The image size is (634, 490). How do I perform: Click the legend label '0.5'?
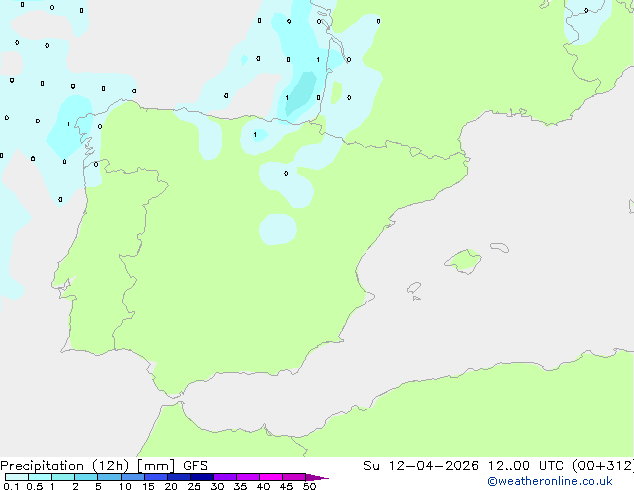point(34,486)
